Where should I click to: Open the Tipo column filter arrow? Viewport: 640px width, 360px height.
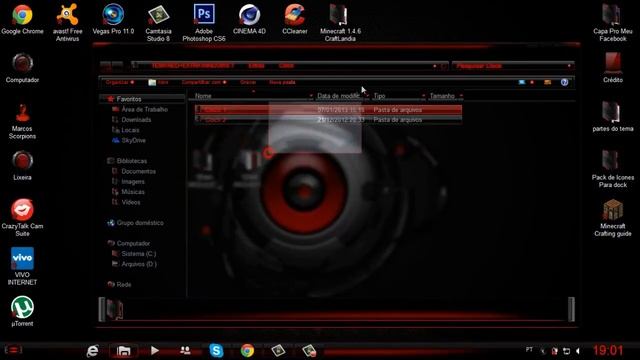click(x=423, y=96)
